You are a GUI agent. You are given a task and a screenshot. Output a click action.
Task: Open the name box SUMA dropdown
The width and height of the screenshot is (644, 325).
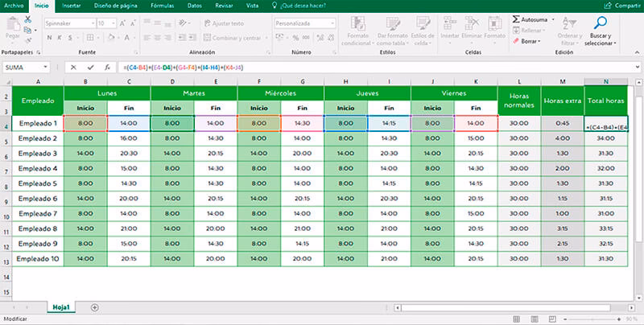tap(45, 68)
